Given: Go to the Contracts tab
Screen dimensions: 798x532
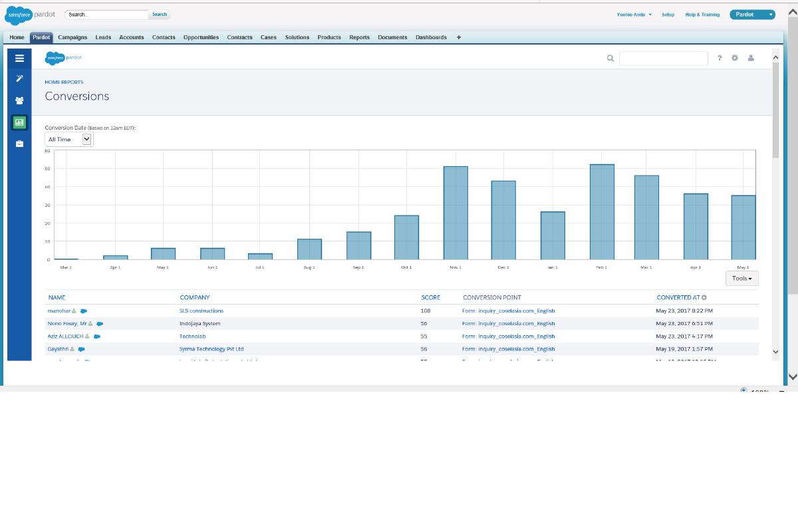Looking at the screenshot, I should tap(239, 37).
